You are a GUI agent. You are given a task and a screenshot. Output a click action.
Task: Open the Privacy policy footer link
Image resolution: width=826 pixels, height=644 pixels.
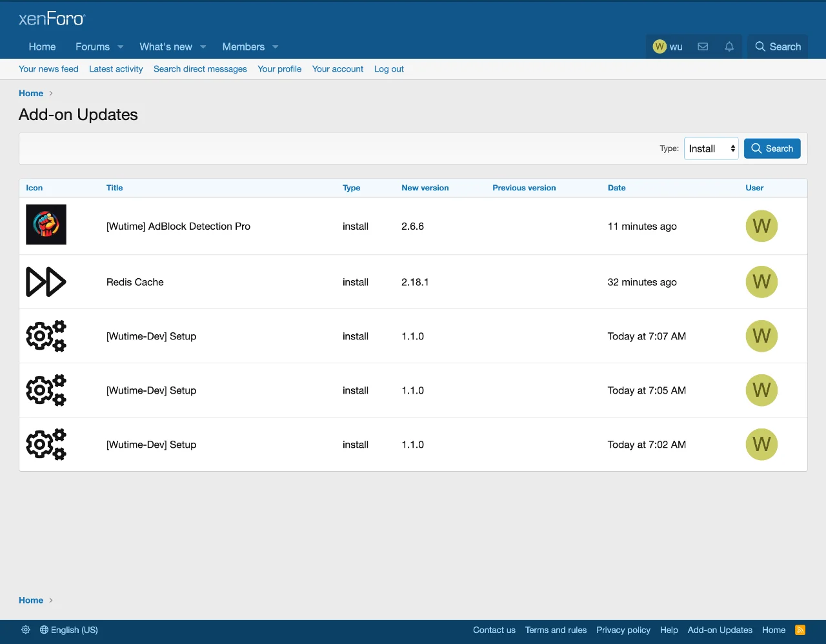pos(623,629)
